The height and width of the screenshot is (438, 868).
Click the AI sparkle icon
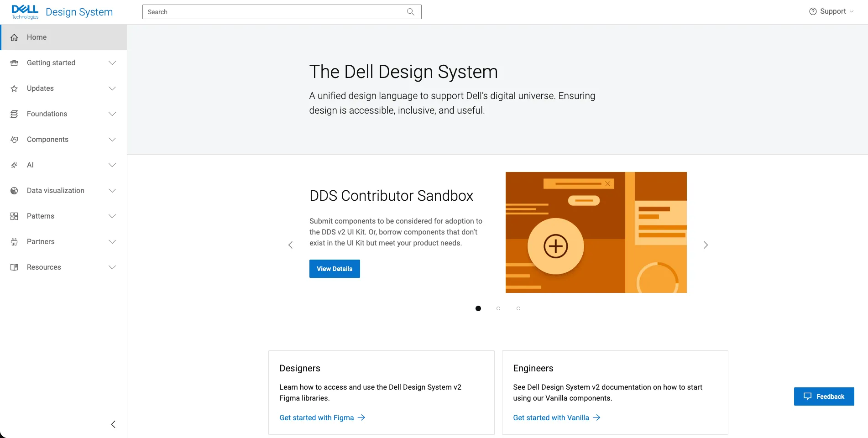click(14, 165)
